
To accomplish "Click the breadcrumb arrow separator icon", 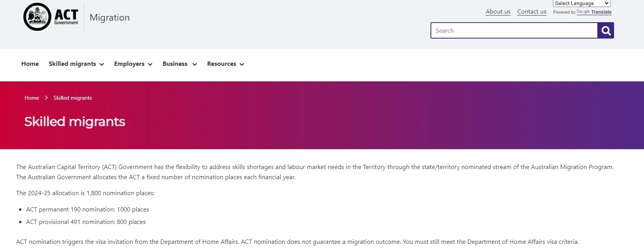I will point(46,98).
